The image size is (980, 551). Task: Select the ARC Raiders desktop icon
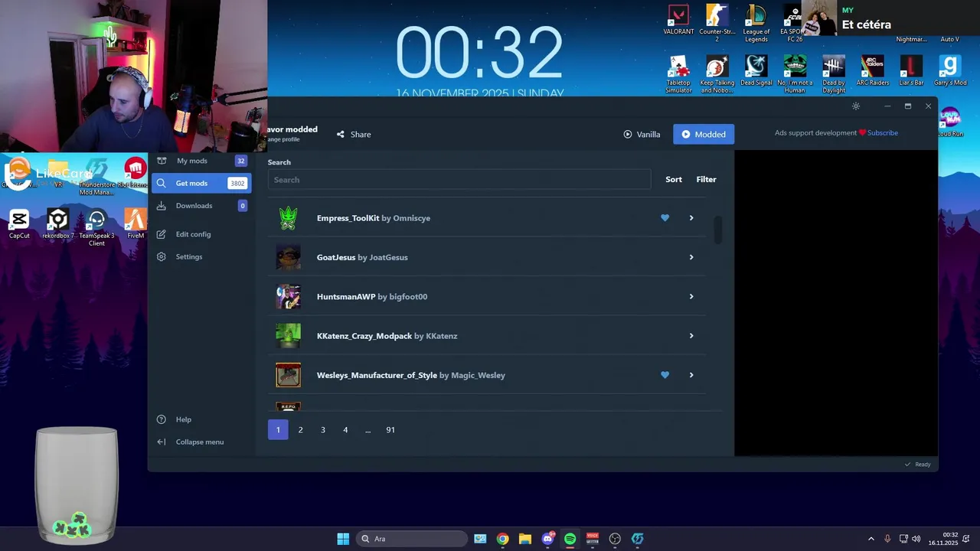coord(872,70)
